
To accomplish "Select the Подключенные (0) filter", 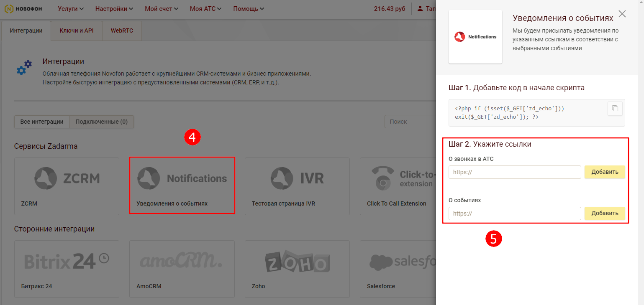I will [x=101, y=122].
